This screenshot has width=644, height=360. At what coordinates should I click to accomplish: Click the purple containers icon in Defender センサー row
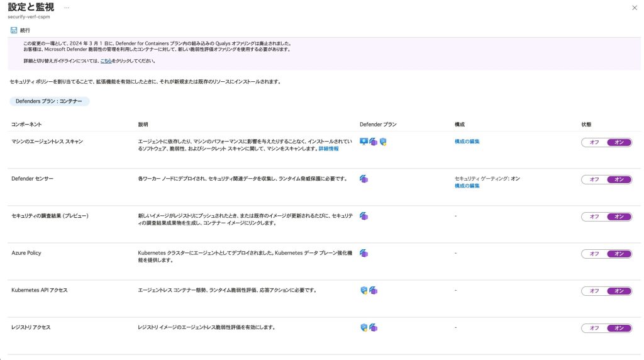[364, 179]
